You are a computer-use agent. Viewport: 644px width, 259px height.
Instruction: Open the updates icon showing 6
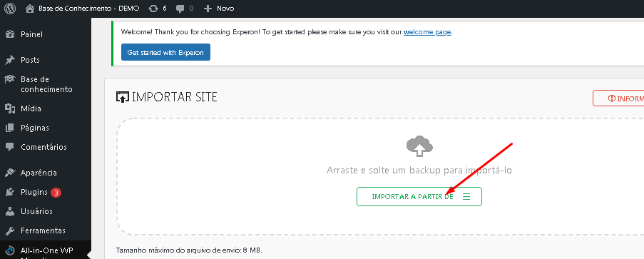pyautogui.click(x=153, y=9)
